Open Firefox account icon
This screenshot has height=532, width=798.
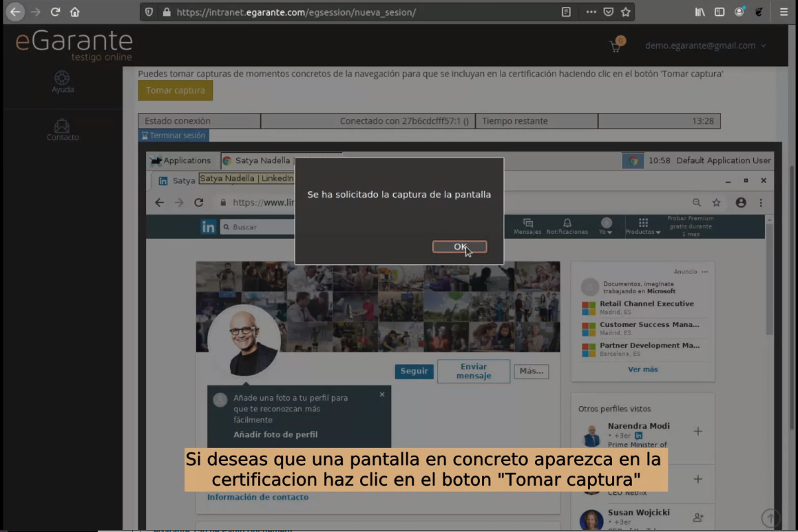click(x=739, y=12)
